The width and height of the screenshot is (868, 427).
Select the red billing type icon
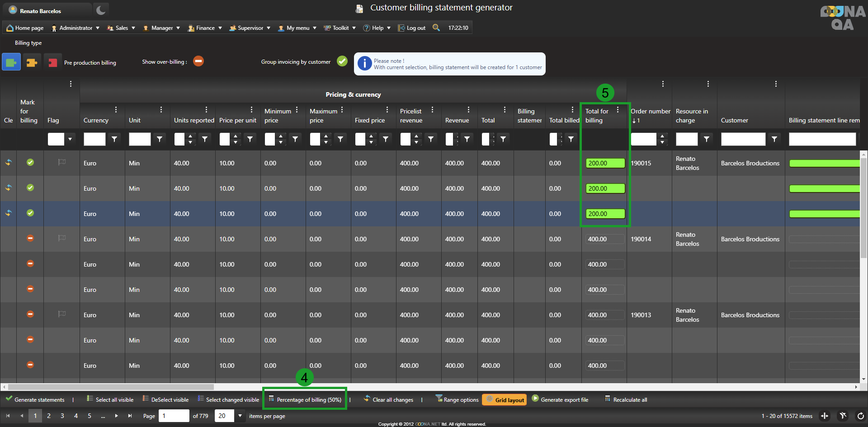[x=52, y=62]
